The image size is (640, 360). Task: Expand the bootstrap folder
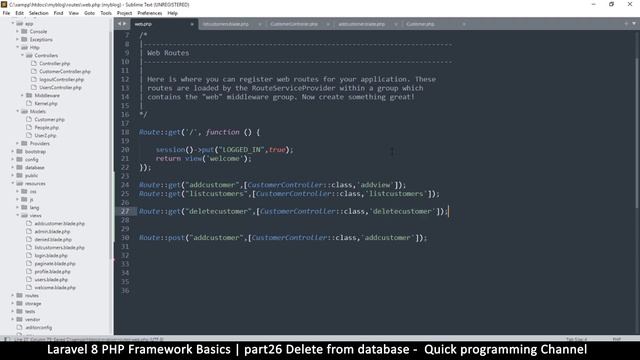13,151
